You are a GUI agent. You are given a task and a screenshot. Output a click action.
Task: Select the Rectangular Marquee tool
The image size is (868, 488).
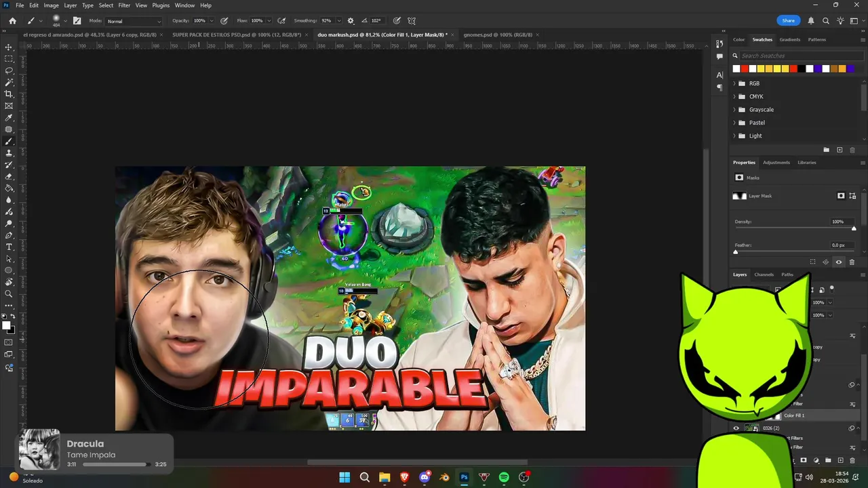[9, 59]
